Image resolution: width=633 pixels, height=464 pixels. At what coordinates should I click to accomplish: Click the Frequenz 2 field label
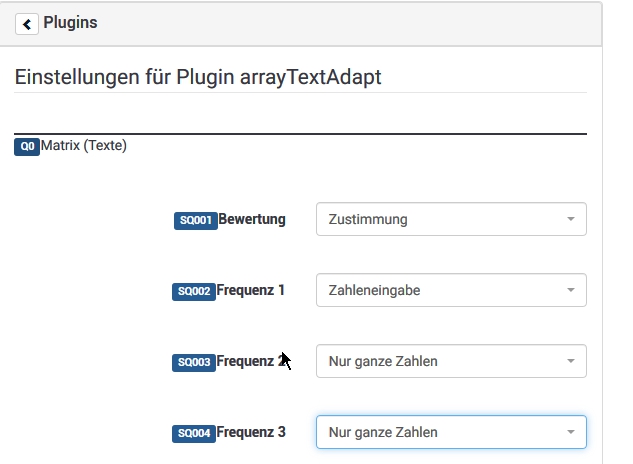[x=250, y=361]
